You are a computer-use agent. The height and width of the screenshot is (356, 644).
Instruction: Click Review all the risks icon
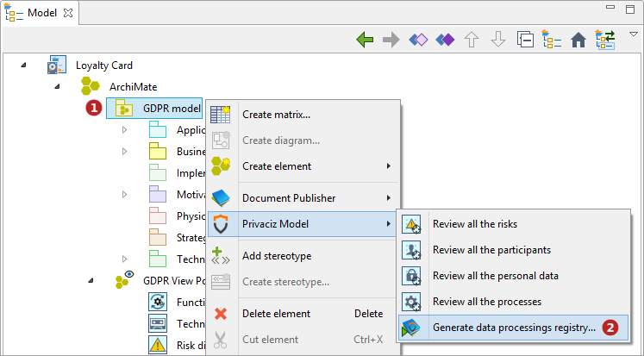[411, 224]
